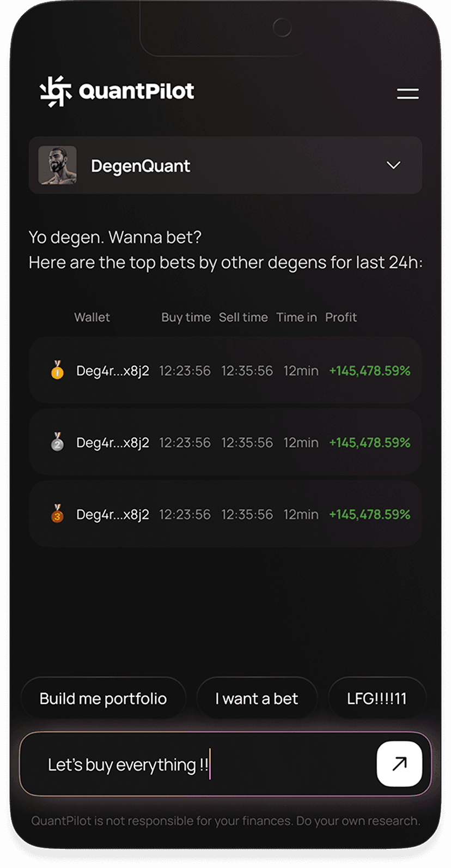Tap the "I want a bet" suggestion
451x868 pixels.
[257, 698]
